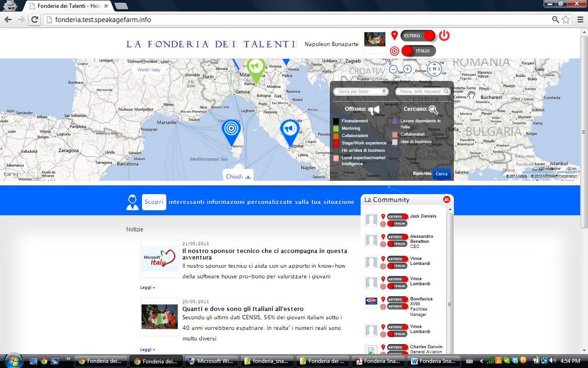Bookmark page with star icon
The height and width of the screenshot is (368, 588).
[x=566, y=20]
